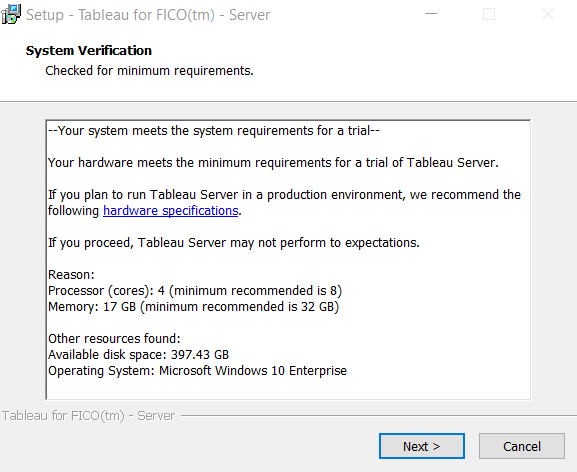Click the greyed-out maximize window button
The width and height of the screenshot is (577, 472).
point(489,14)
